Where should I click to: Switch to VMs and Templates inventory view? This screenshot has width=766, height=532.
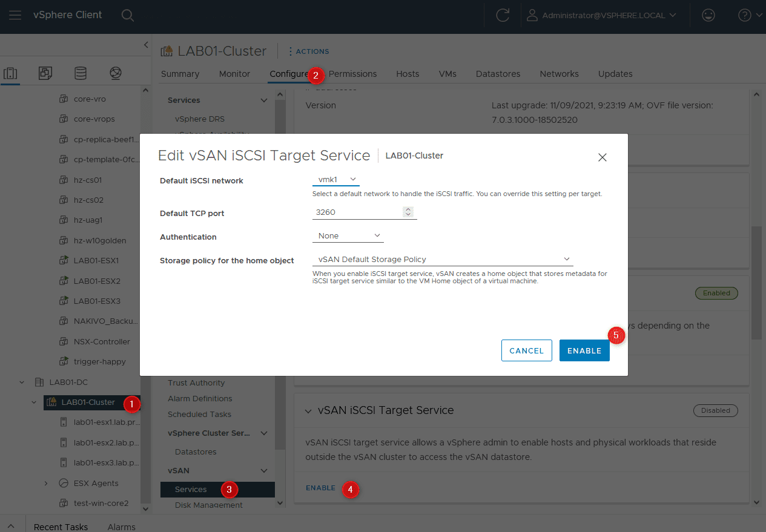coord(45,73)
